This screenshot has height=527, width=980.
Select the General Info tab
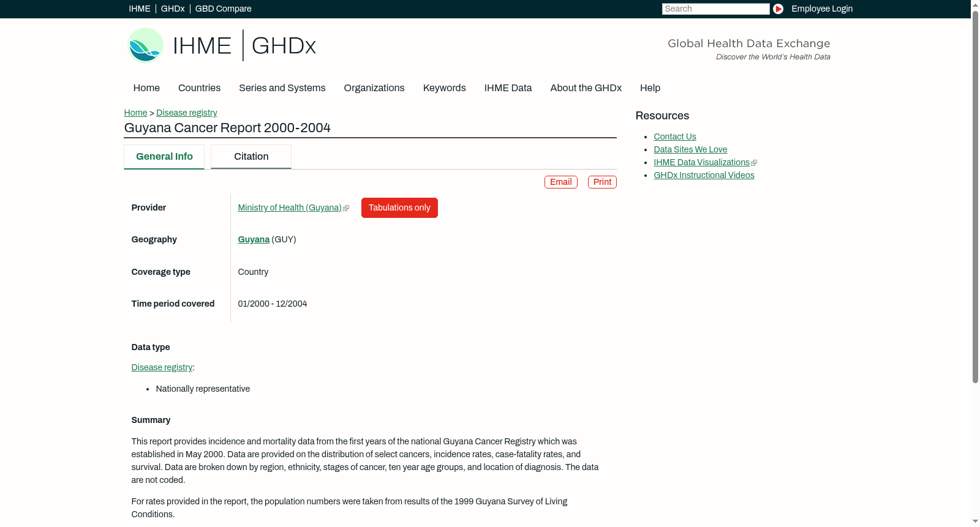tap(164, 157)
